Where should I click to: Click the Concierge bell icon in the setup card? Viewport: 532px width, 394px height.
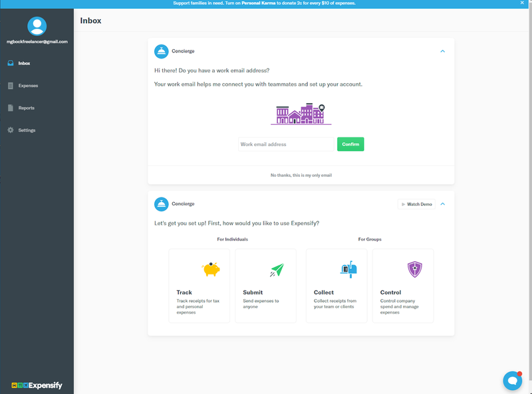161,204
